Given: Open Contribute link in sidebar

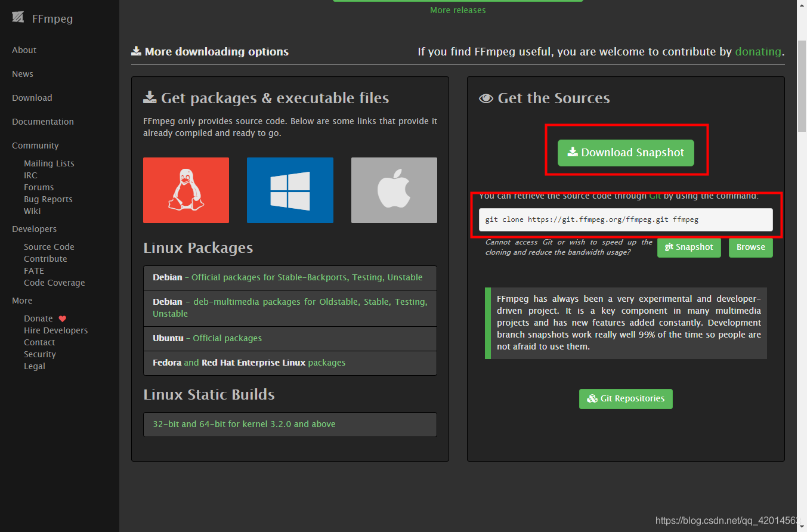Looking at the screenshot, I should point(45,259).
